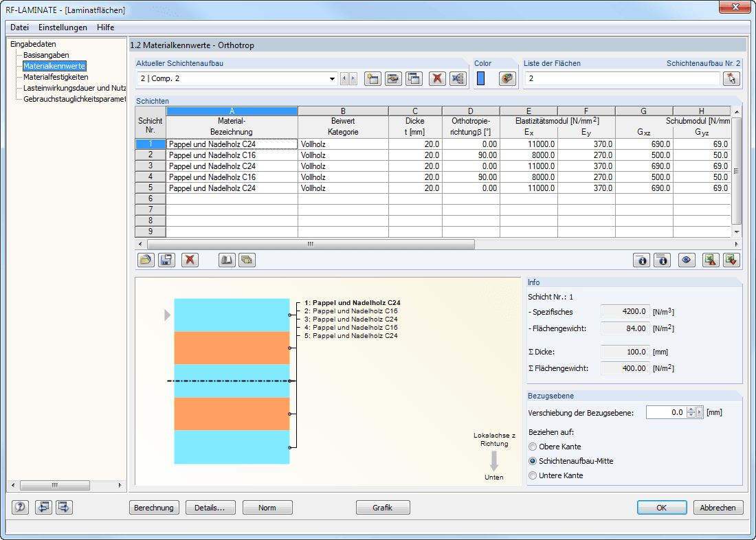Create a new layer composition
The height and width of the screenshot is (540, 756).
[x=373, y=78]
